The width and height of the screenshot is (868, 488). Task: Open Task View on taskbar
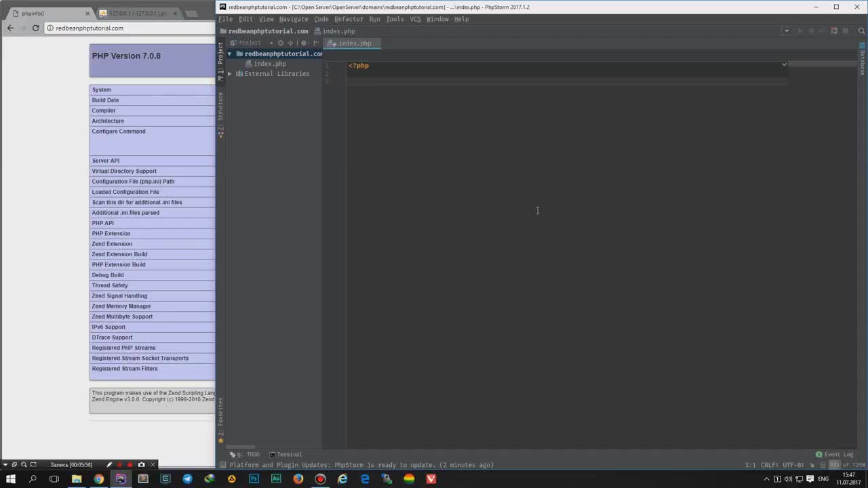tap(54, 479)
